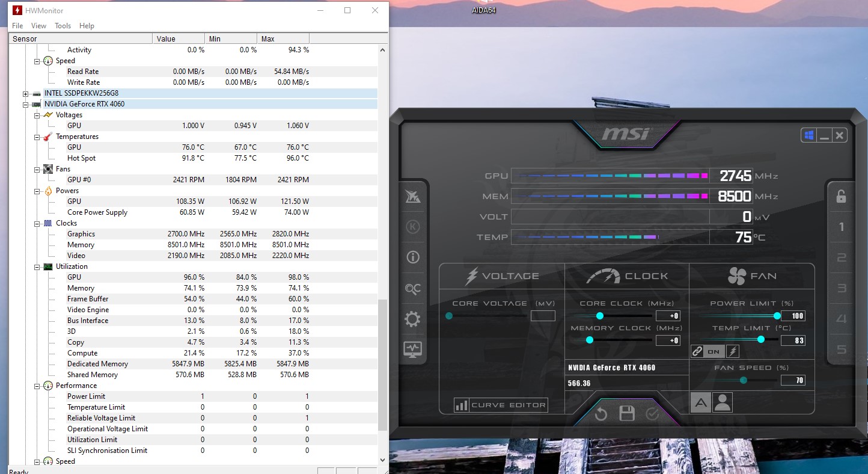
Task: Click the Value column header
Action: 179,38
